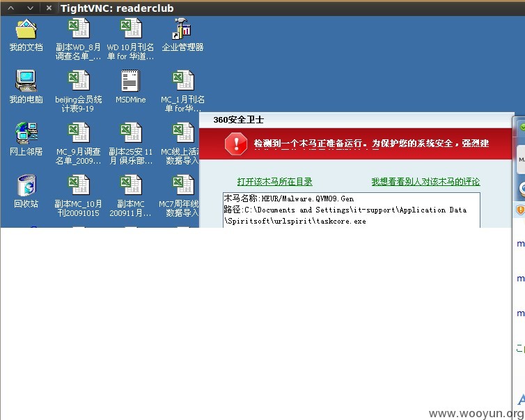
Task: Click the 360安全卫士 dialog title
Action: pyautogui.click(x=238, y=120)
